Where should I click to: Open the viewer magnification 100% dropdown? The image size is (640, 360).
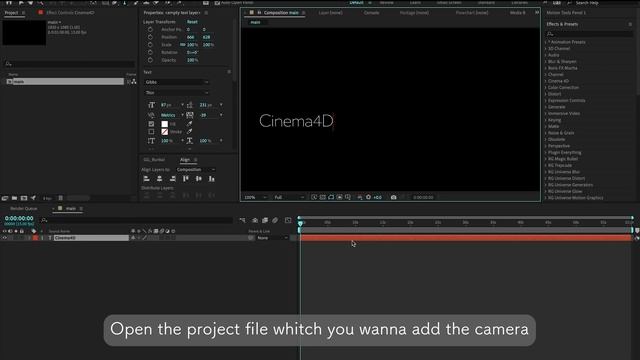[x=256, y=197]
